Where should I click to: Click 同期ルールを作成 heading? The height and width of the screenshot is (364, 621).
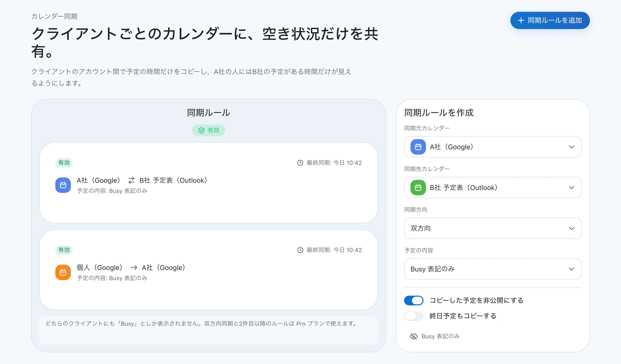point(439,113)
